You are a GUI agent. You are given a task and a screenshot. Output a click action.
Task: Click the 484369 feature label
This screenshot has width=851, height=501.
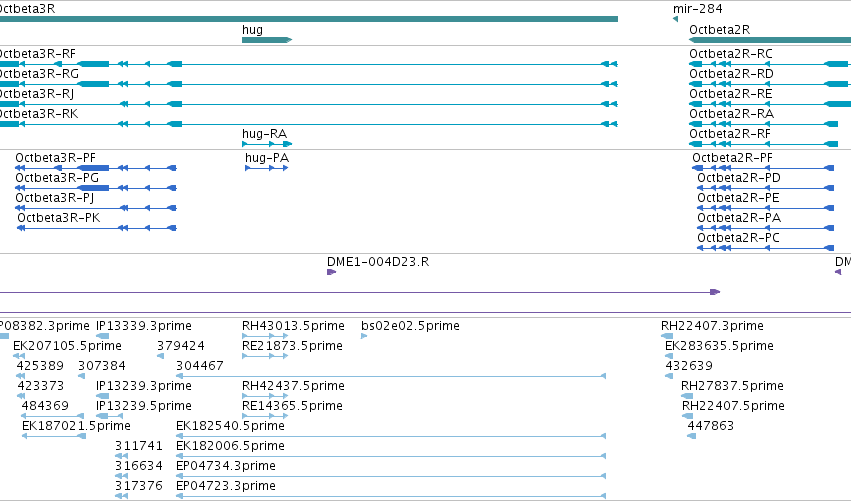(45, 407)
